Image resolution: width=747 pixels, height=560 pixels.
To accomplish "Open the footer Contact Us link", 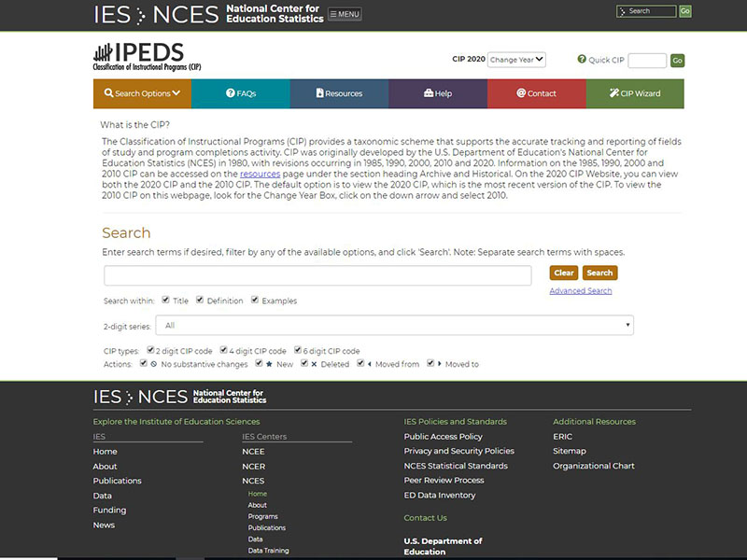I will pyautogui.click(x=425, y=518).
